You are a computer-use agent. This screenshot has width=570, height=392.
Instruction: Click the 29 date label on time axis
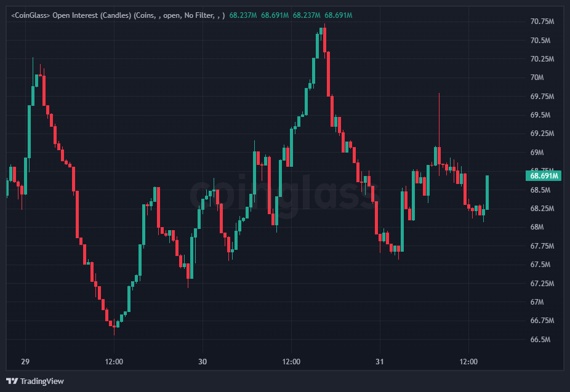pyautogui.click(x=25, y=361)
